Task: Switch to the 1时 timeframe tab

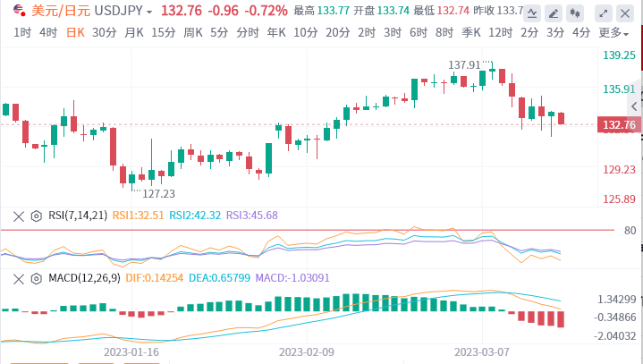Action: pyautogui.click(x=22, y=32)
